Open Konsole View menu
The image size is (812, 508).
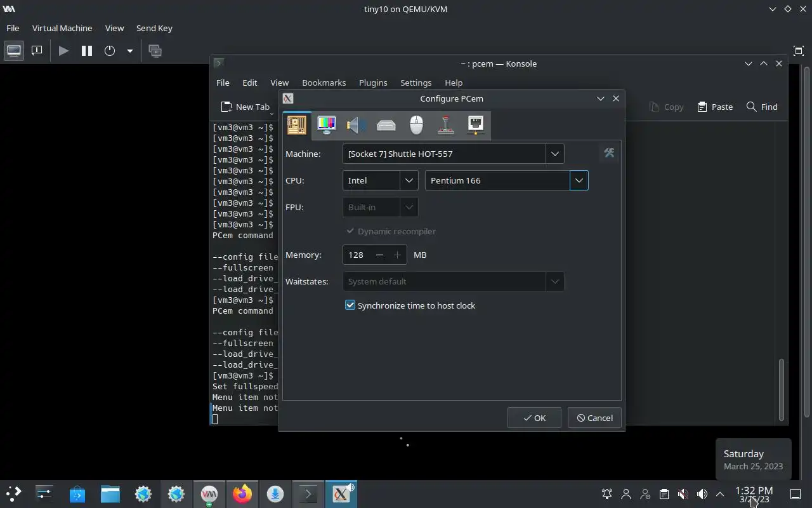tap(279, 83)
